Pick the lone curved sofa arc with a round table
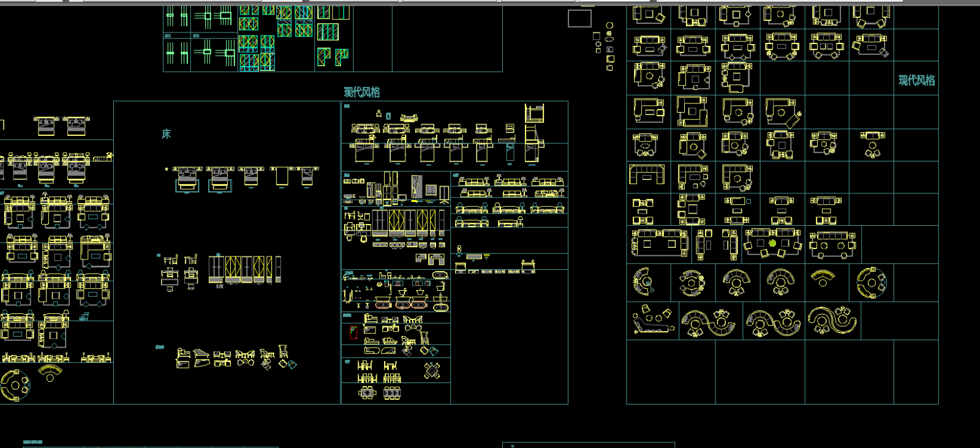Screen dimensions: 980x448 823,278
